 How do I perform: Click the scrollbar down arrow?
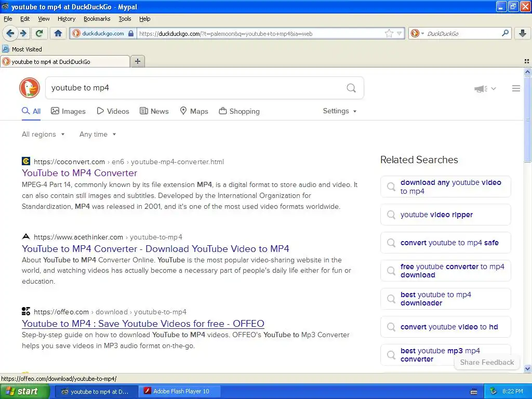[x=527, y=368]
